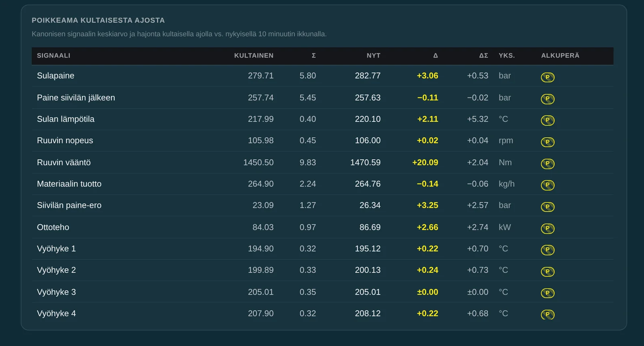This screenshot has height=346, width=644.
Task: Select the rpm unit cell
Action: [506, 140]
